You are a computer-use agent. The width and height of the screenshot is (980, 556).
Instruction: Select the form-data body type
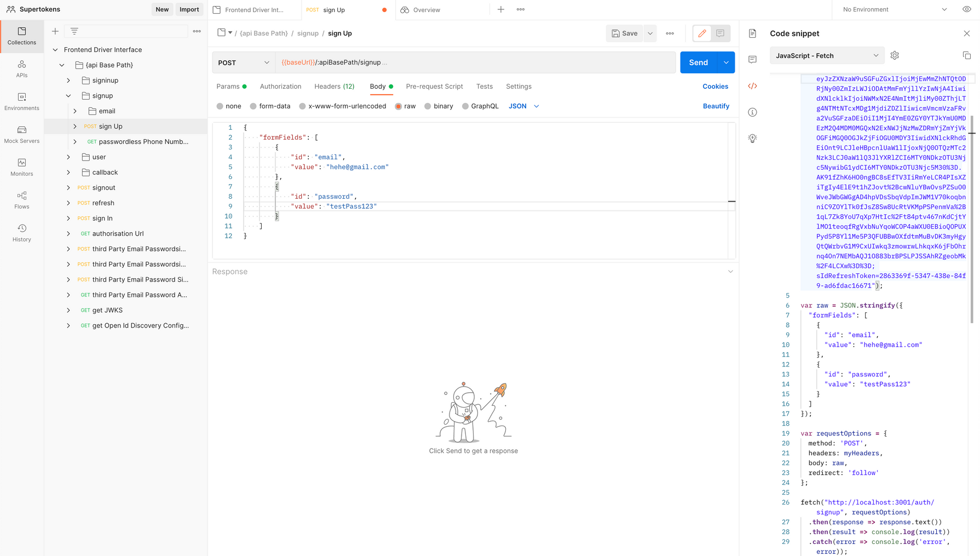tap(253, 106)
